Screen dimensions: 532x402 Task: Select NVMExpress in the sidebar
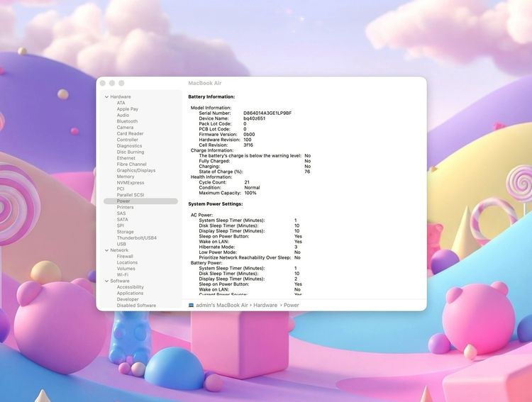[x=131, y=182]
